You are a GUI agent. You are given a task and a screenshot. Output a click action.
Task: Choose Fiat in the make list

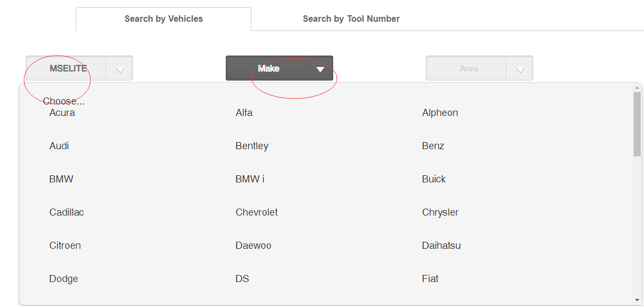[x=430, y=279]
